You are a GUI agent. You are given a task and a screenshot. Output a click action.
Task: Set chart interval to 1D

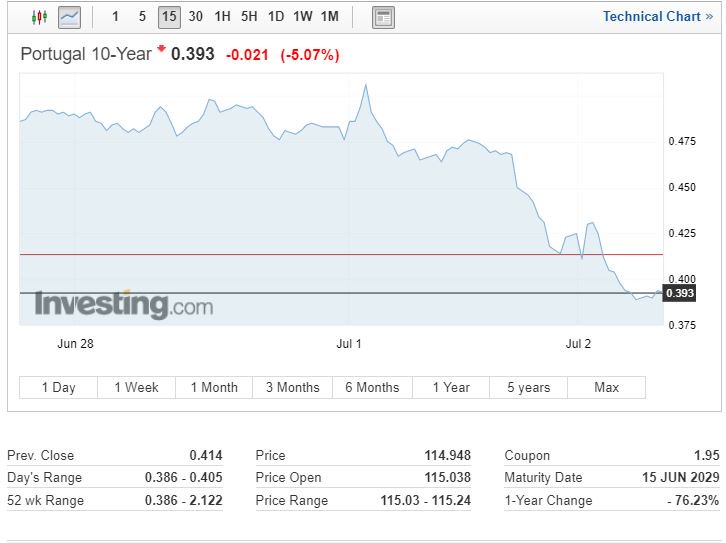click(x=276, y=17)
